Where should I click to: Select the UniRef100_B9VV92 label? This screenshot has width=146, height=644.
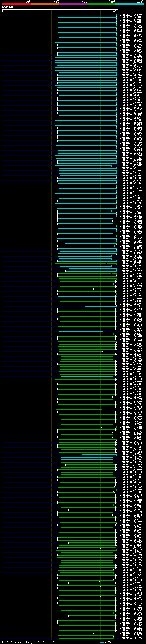(131, 123)
